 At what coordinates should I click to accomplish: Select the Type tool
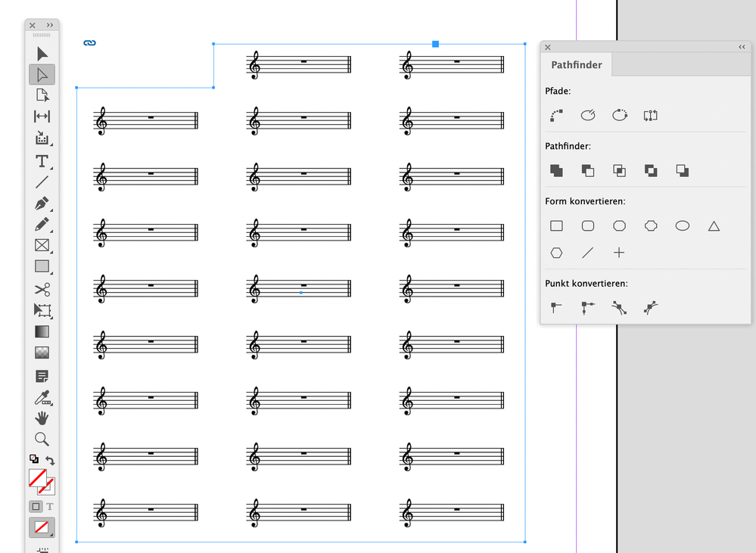pyautogui.click(x=42, y=161)
